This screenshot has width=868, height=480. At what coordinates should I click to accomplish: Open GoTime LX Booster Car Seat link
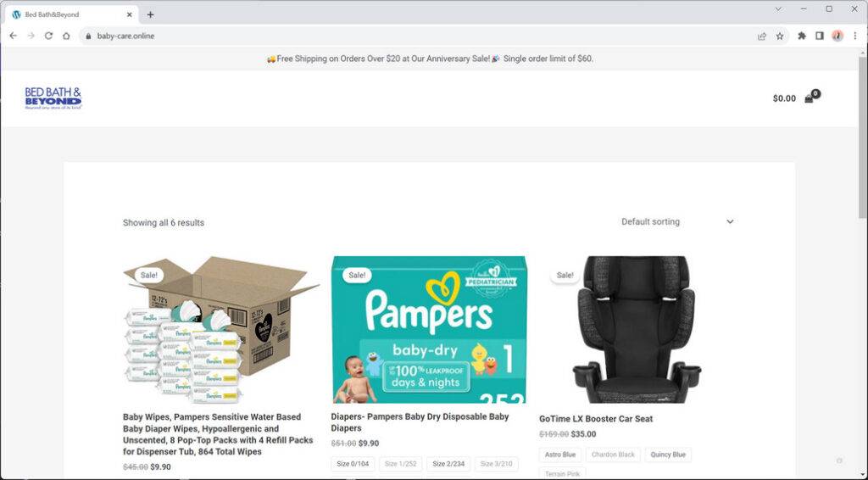point(596,419)
